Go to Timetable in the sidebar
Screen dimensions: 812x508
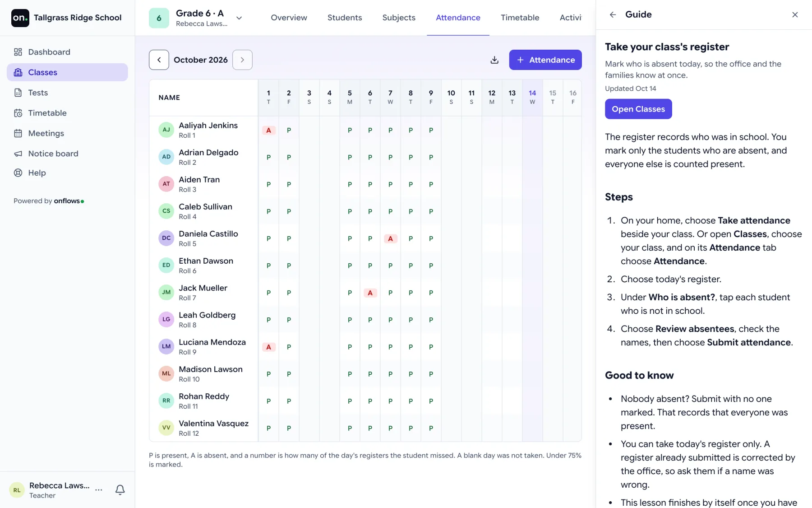[x=67, y=113]
